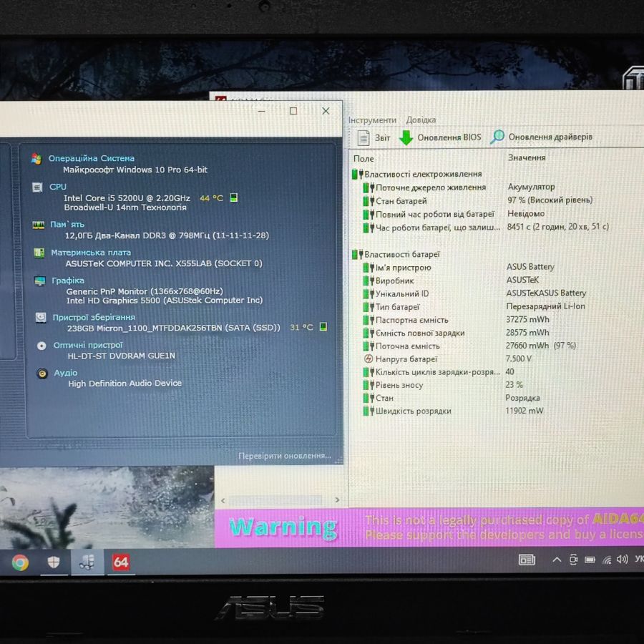Click the speaker icon beside Аудіо
The height and width of the screenshot is (644, 644).
click(42, 374)
